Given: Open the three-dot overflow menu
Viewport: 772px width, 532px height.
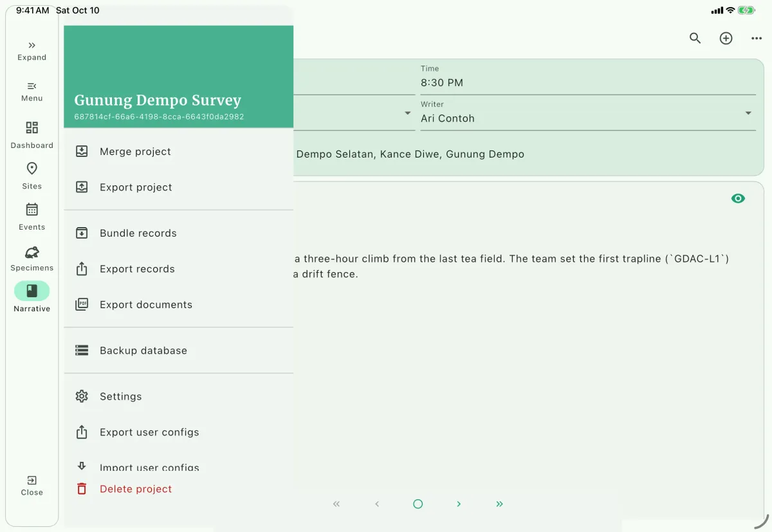Looking at the screenshot, I should point(757,38).
